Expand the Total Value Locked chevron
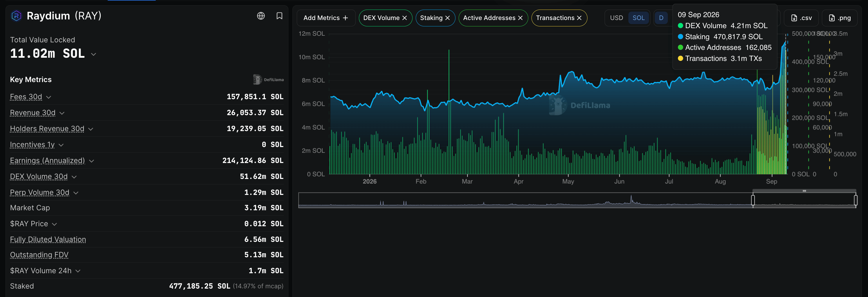The height and width of the screenshot is (297, 868). pyautogui.click(x=94, y=54)
